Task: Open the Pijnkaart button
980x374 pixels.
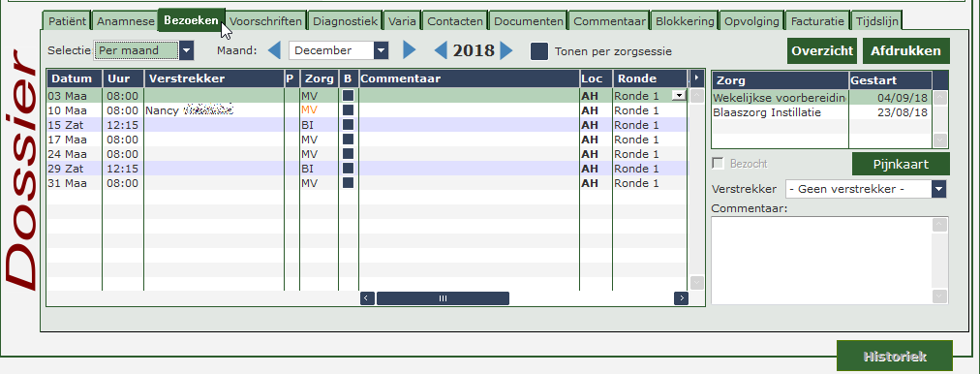Action: (x=901, y=165)
